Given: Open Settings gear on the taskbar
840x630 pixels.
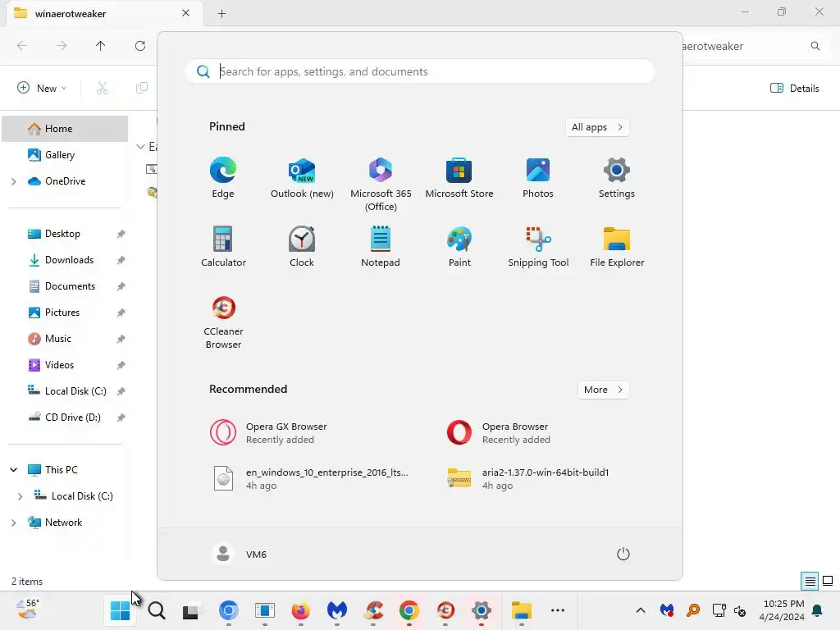Looking at the screenshot, I should pyautogui.click(x=482, y=610).
